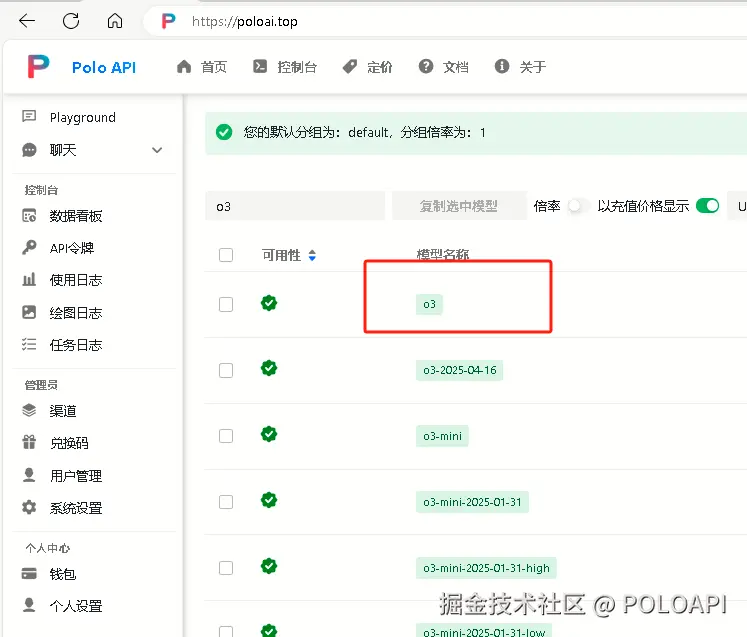Click the question mark icon beside 文档

[426, 66]
